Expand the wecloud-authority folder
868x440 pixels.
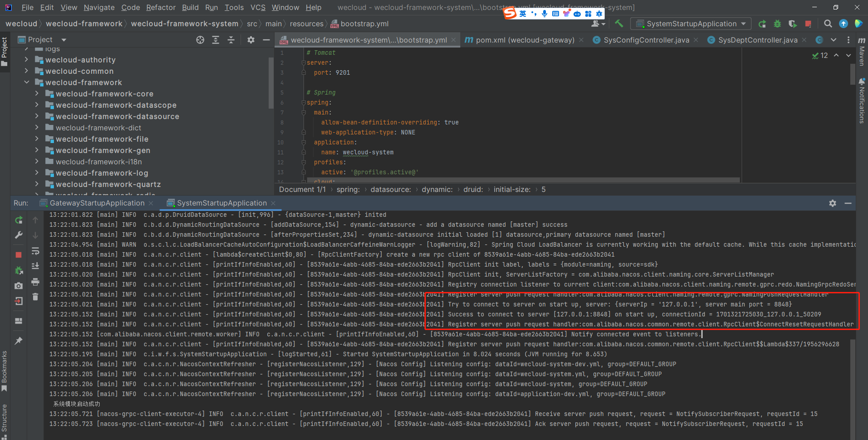pos(26,60)
